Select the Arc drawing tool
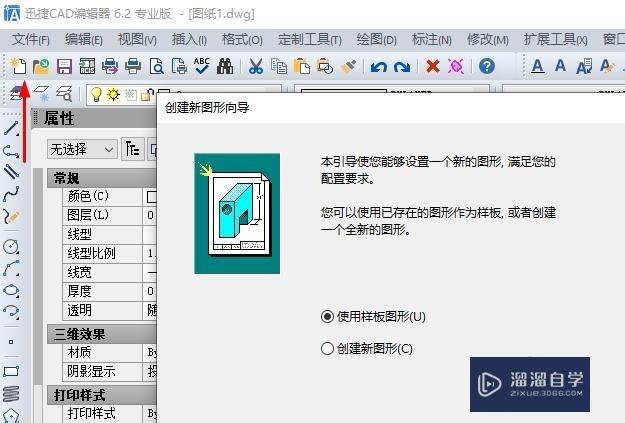This screenshot has width=625, height=423. (11, 268)
